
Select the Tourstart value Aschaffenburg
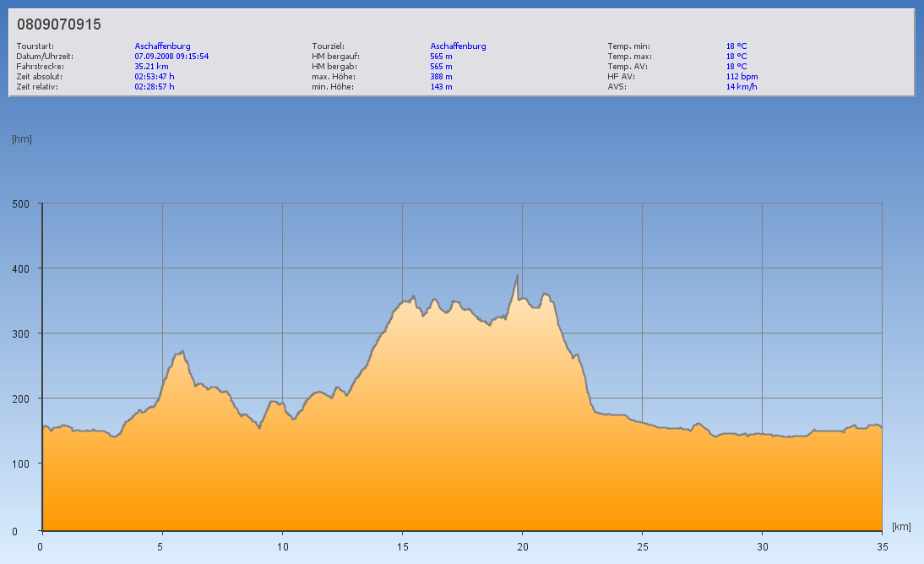pos(162,46)
